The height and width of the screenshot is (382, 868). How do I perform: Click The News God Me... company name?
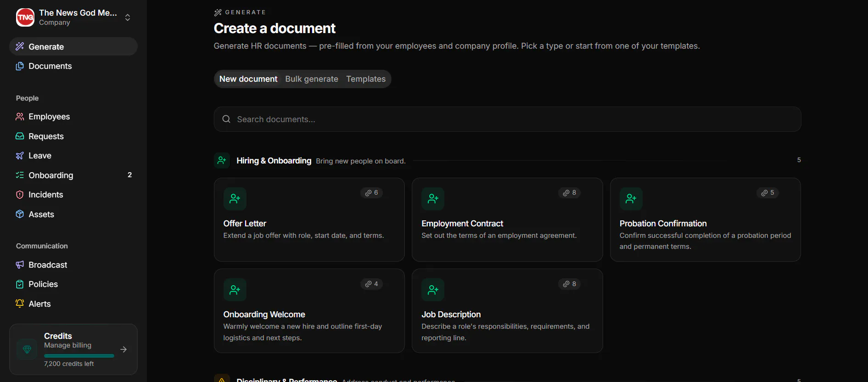78,13
